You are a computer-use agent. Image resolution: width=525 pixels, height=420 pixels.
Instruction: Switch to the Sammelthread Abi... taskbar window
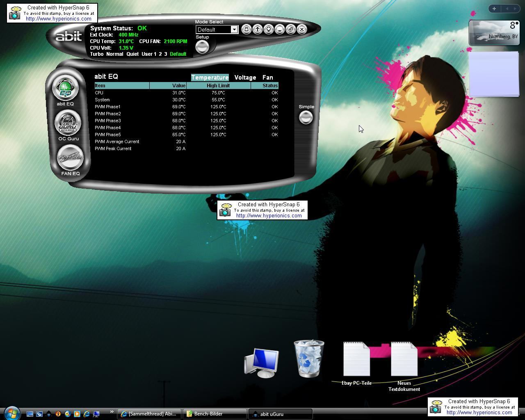point(149,414)
